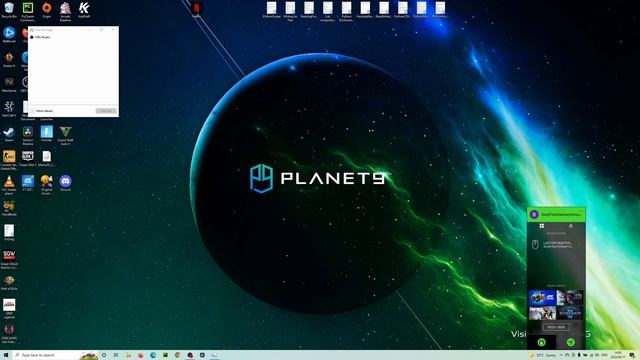Open Cortana from the taskbar
The height and width of the screenshot is (360, 640).
pos(104,355)
